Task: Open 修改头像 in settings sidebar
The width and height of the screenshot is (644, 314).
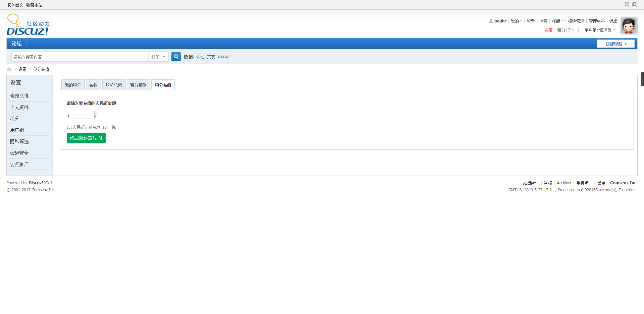Action: [19, 96]
